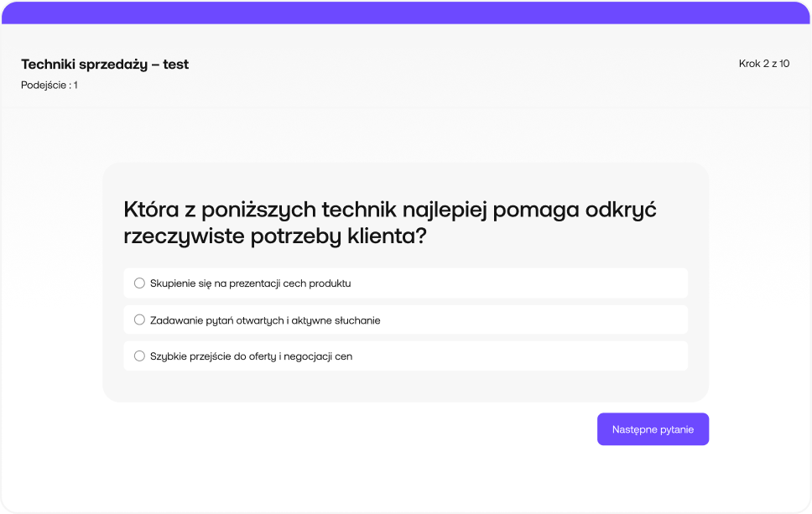Select radio for 'Szybkie przejście do oferty i negocjacji cen'
This screenshot has height=514, width=812.
tap(139, 356)
